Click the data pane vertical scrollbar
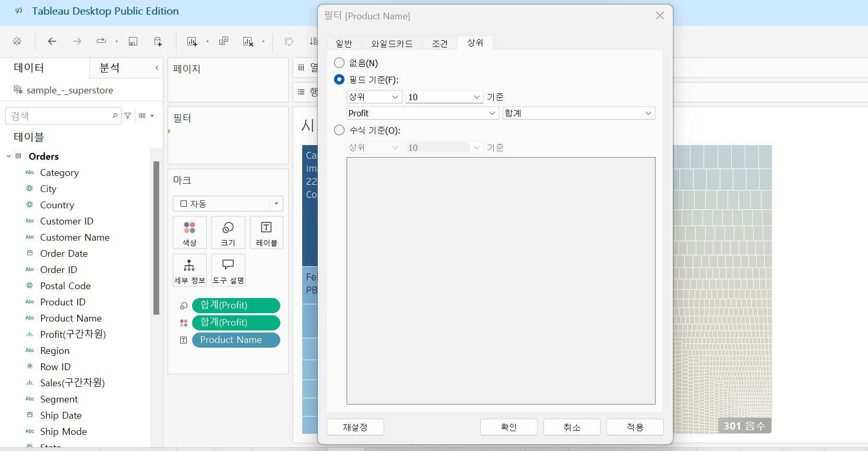 pyautogui.click(x=156, y=238)
